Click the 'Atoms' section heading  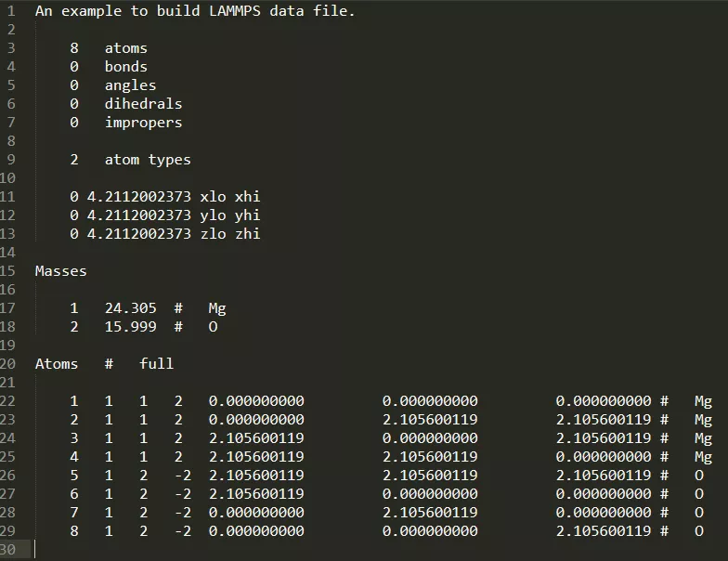(x=57, y=364)
